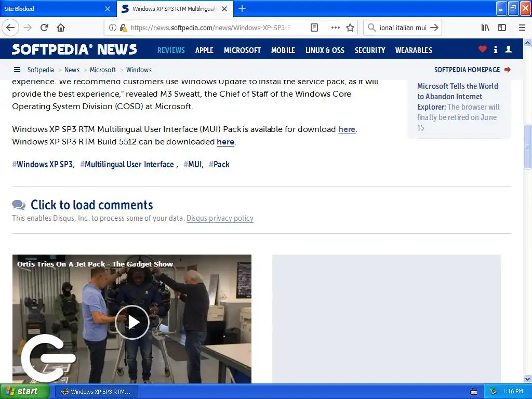Open a new browser tab

click(x=242, y=8)
